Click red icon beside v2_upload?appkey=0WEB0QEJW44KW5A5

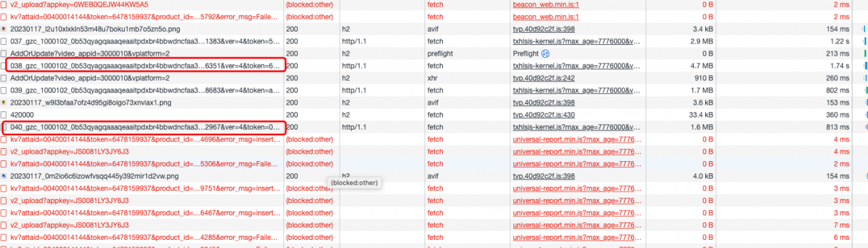[5, 4]
